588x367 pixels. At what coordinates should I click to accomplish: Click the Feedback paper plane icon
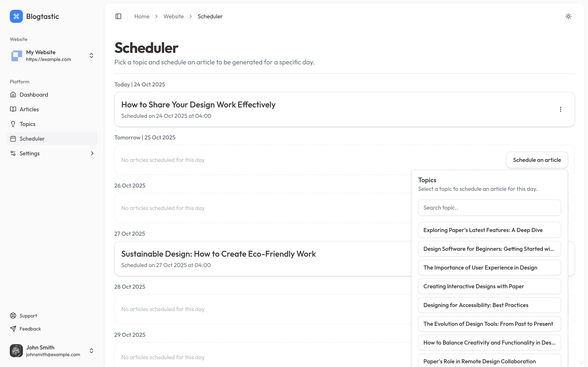click(x=13, y=329)
